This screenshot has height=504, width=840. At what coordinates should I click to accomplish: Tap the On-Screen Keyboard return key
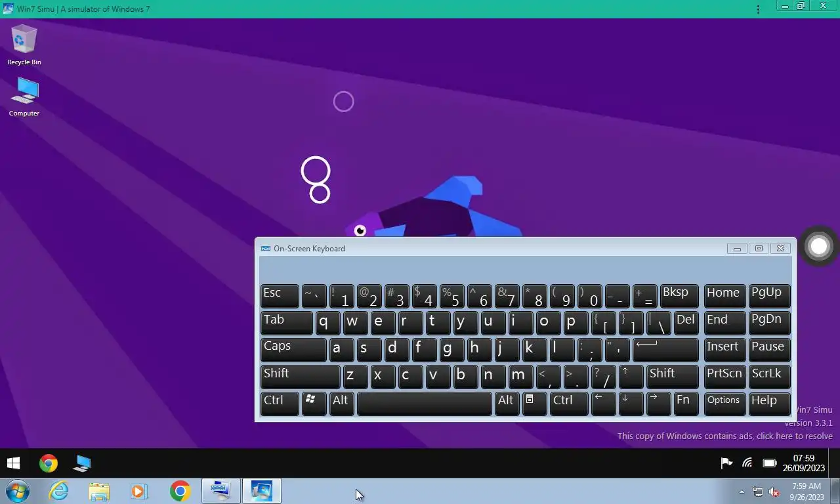click(x=665, y=350)
